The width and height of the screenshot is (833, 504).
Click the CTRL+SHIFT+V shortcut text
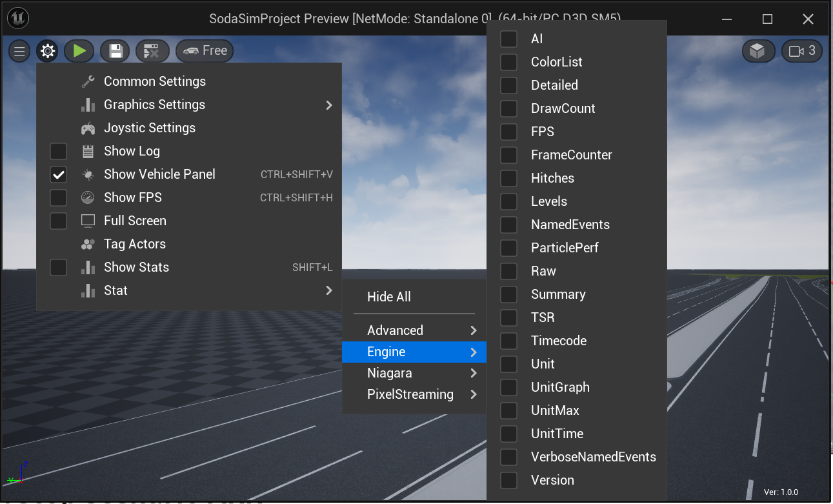tap(297, 174)
